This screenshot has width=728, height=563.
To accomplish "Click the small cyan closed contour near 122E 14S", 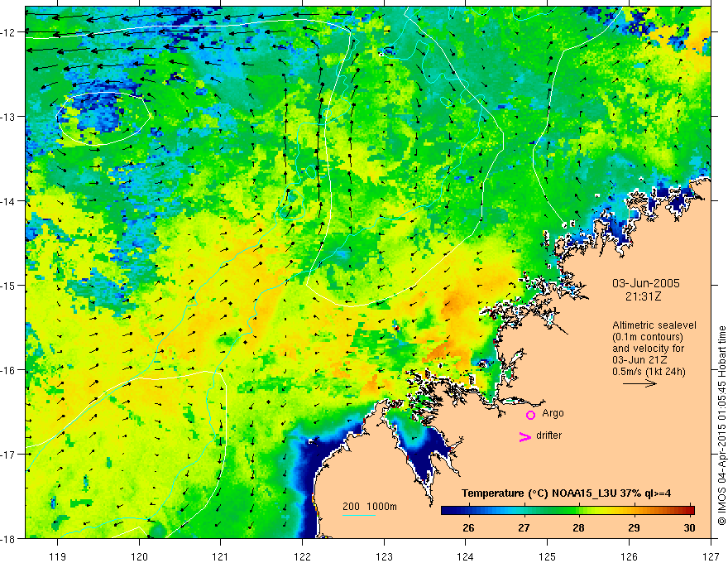I will click(291, 204).
